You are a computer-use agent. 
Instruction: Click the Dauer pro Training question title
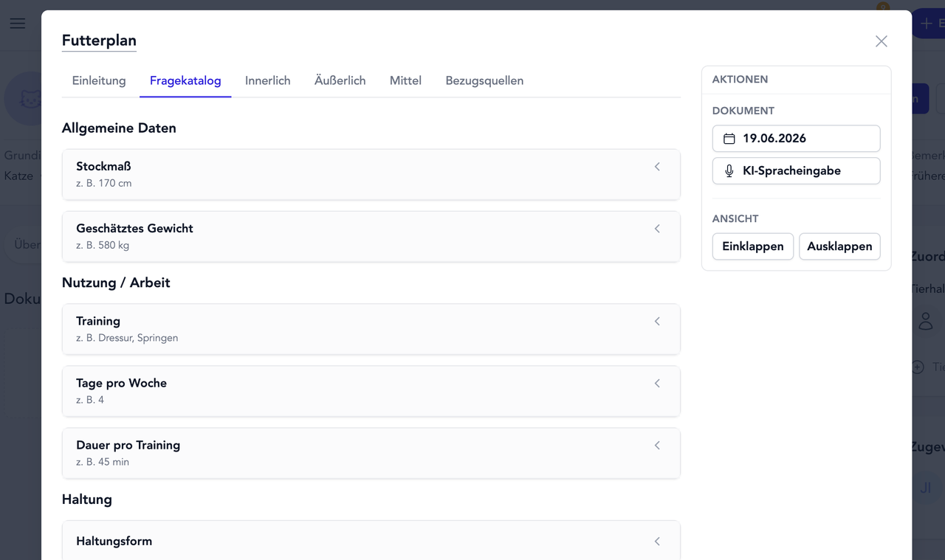click(x=128, y=446)
